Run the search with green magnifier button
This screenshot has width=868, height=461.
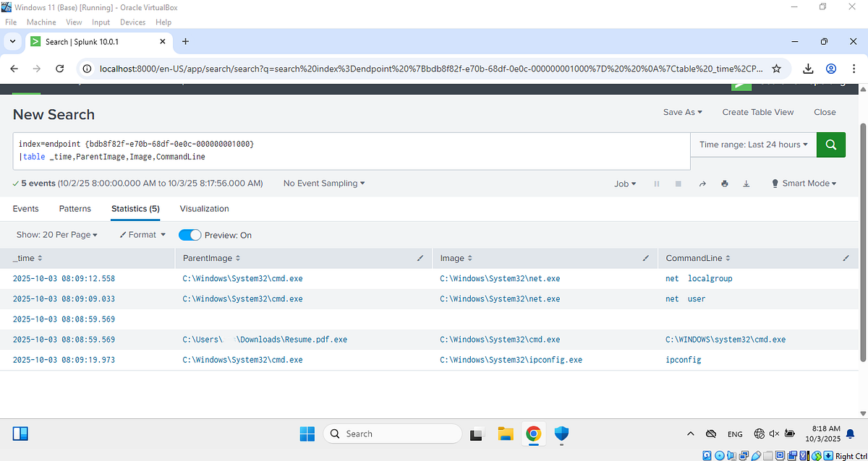(830, 145)
